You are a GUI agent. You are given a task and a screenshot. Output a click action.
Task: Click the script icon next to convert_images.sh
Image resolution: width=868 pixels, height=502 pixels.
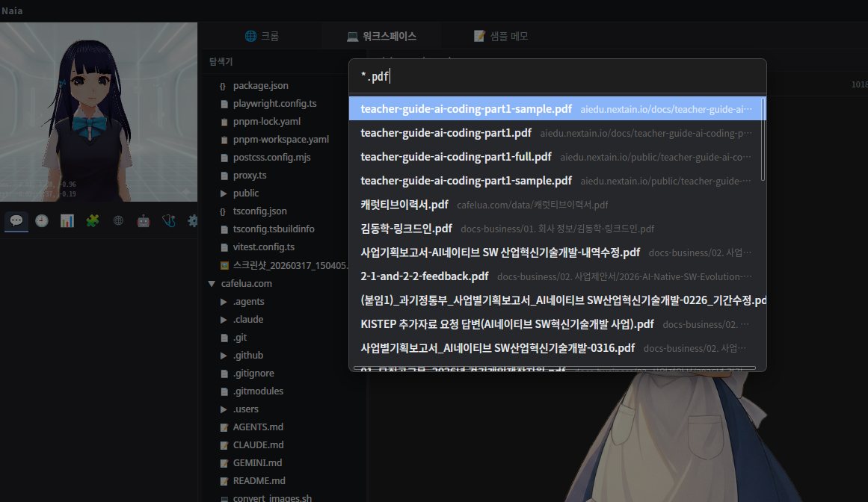point(225,498)
